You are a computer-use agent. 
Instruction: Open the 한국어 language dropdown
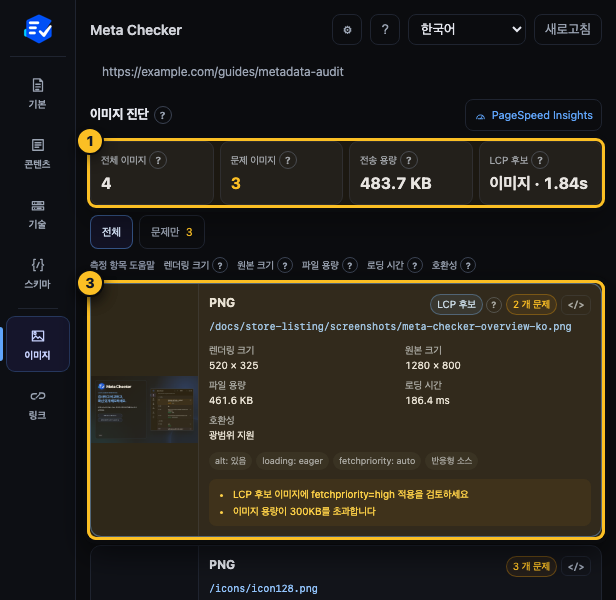[467, 29]
